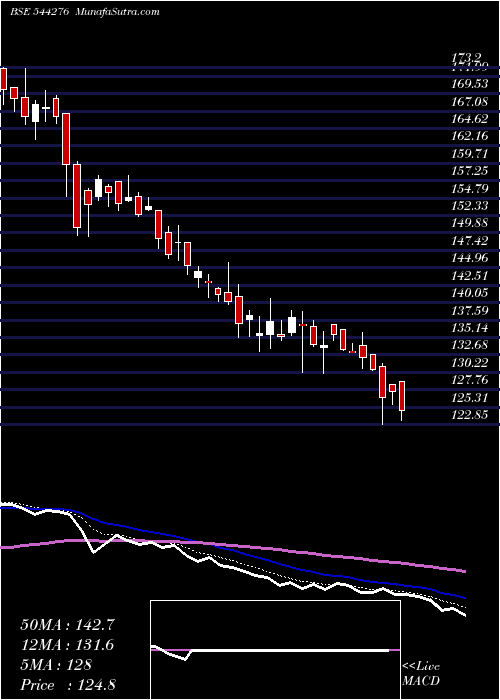Click the '<<Live MACD' label

click(x=421, y=674)
